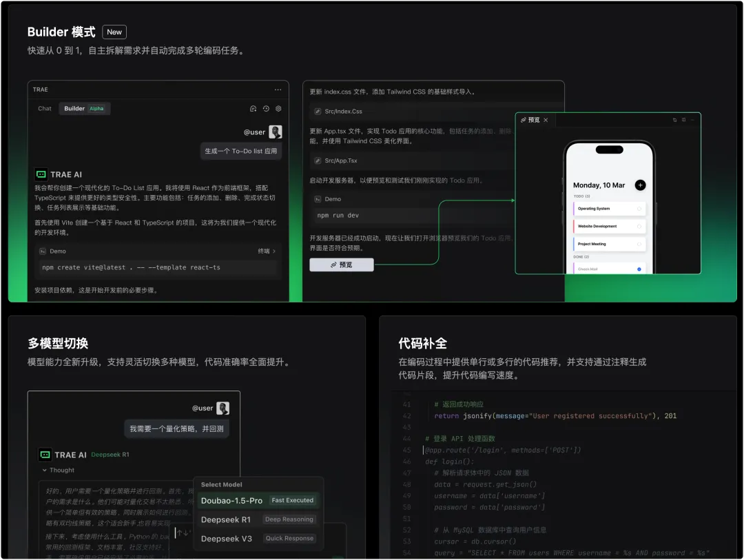Click the 我需要一个量化策略 message bubble
The width and height of the screenshot is (744, 560).
176,429
